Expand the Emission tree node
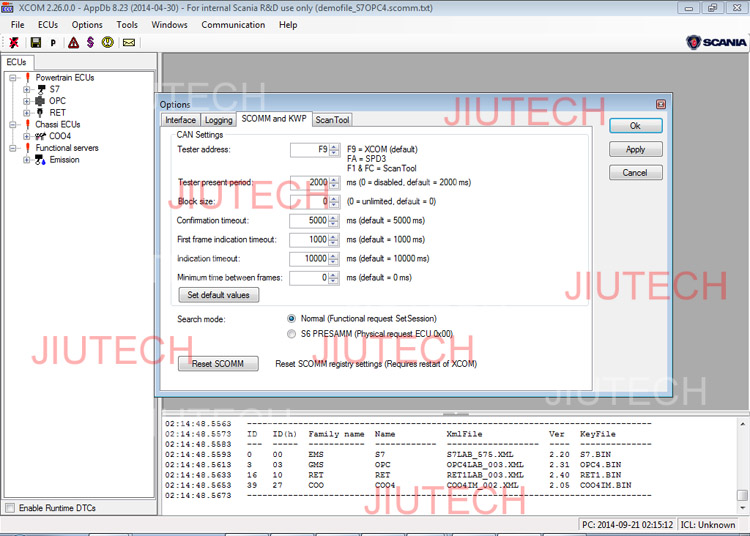 pyautogui.click(x=26, y=160)
